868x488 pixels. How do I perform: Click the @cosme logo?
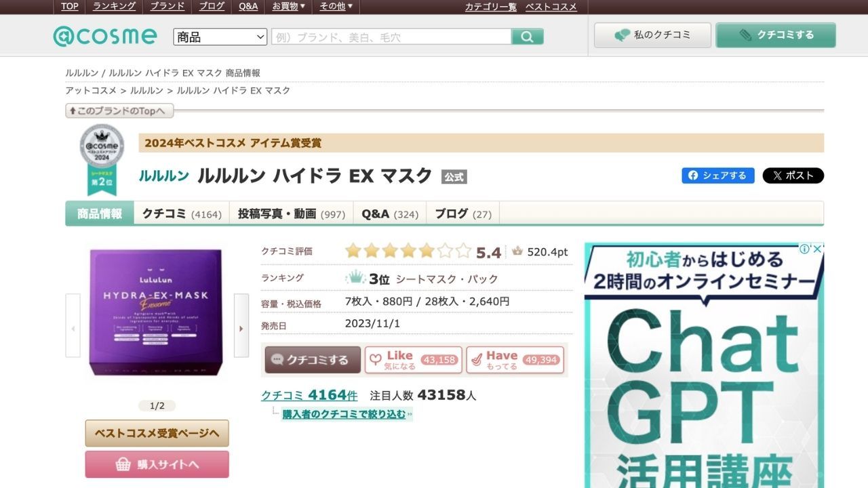coord(105,36)
